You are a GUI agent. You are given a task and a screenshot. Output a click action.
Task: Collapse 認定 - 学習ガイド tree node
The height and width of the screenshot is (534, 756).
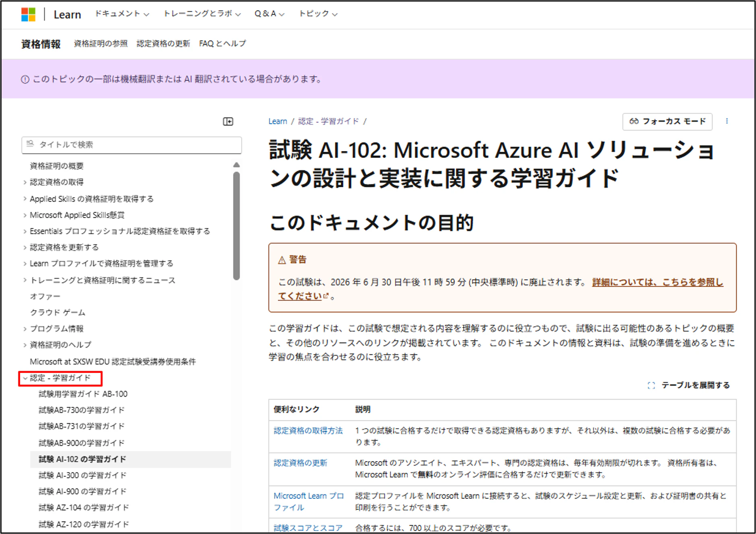coord(25,378)
